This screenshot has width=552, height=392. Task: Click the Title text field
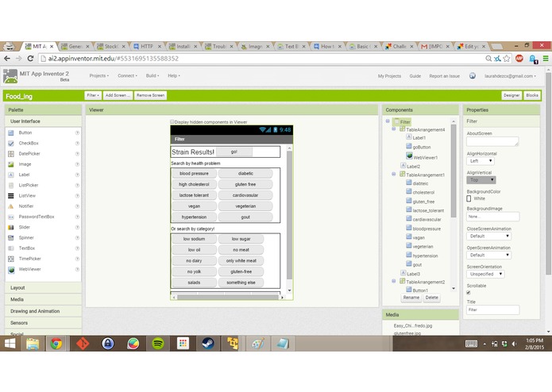tap(493, 309)
